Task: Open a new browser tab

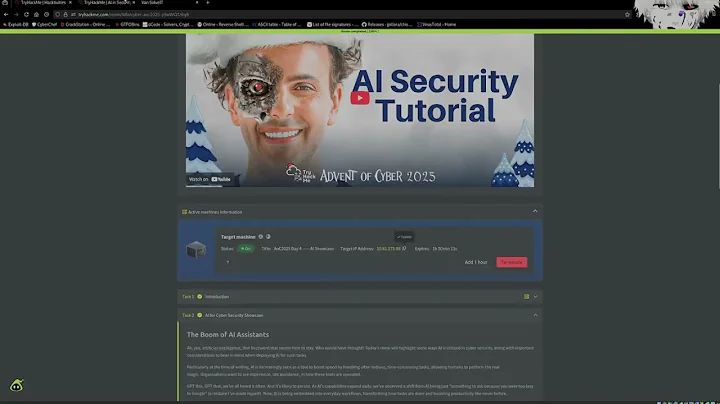Action: (x=208, y=3)
